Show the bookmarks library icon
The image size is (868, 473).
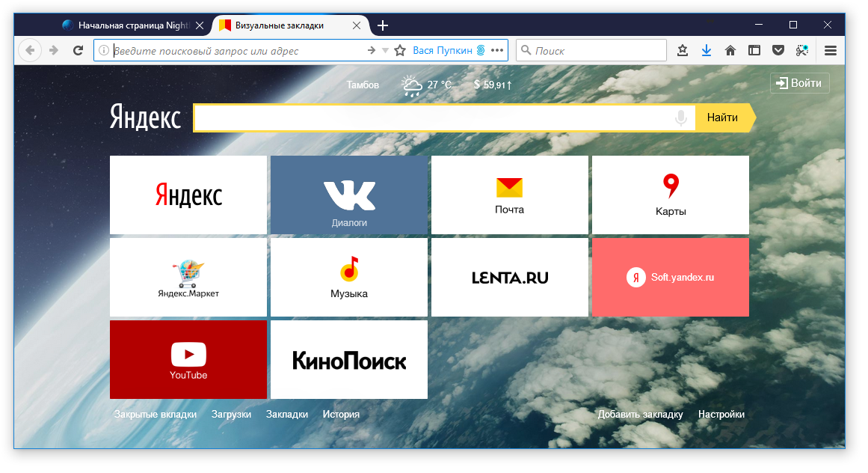683,51
